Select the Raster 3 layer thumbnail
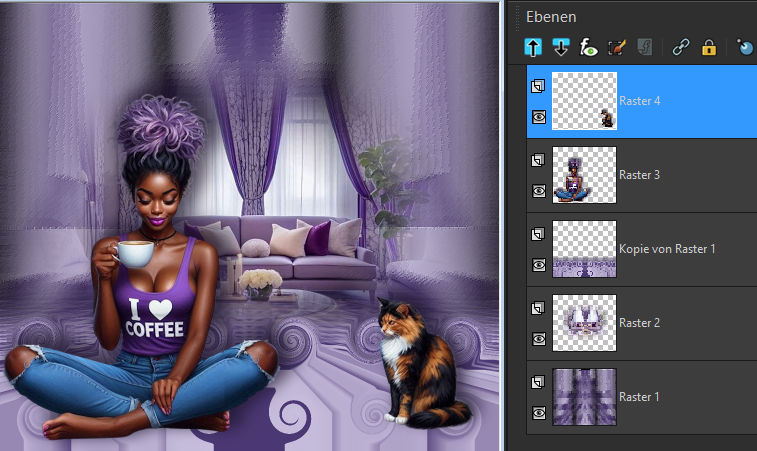Screen dimensions: 757x451 (x=584, y=175)
